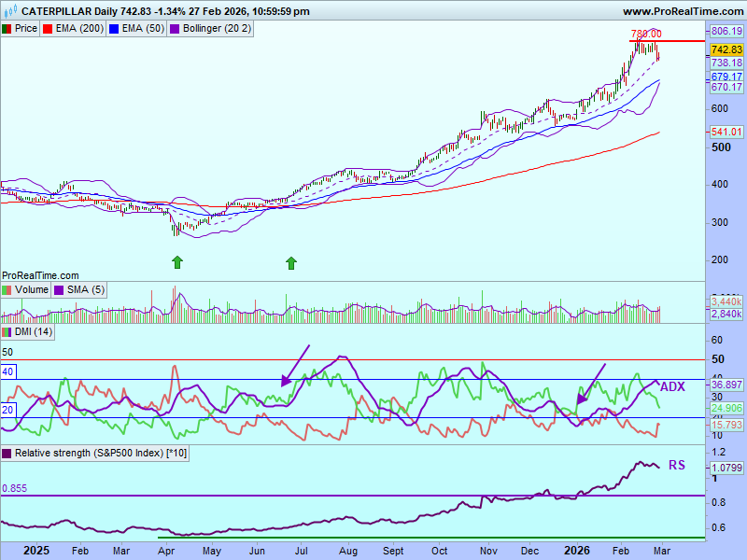Toggle the EMA (200) indicator legend
The width and height of the screenshot is (747, 560).
click(x=77, y=29)
